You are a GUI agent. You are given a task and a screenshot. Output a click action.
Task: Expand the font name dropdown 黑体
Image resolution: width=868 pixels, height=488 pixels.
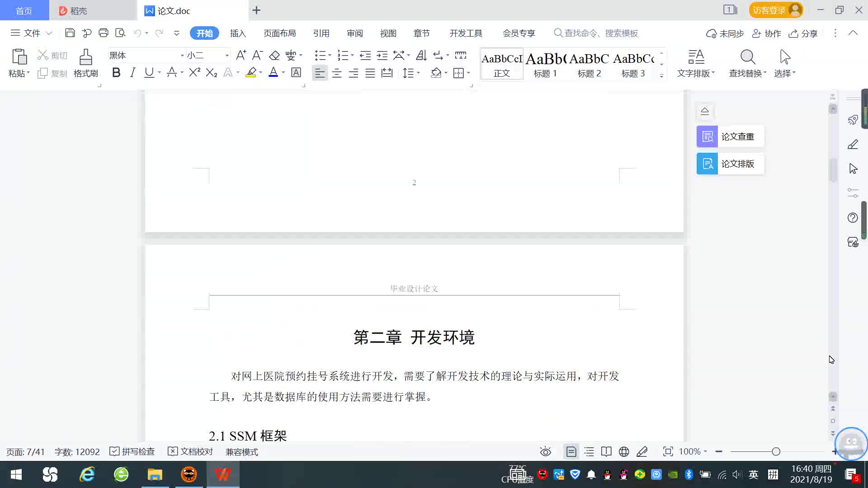click(x=182, y=56)
